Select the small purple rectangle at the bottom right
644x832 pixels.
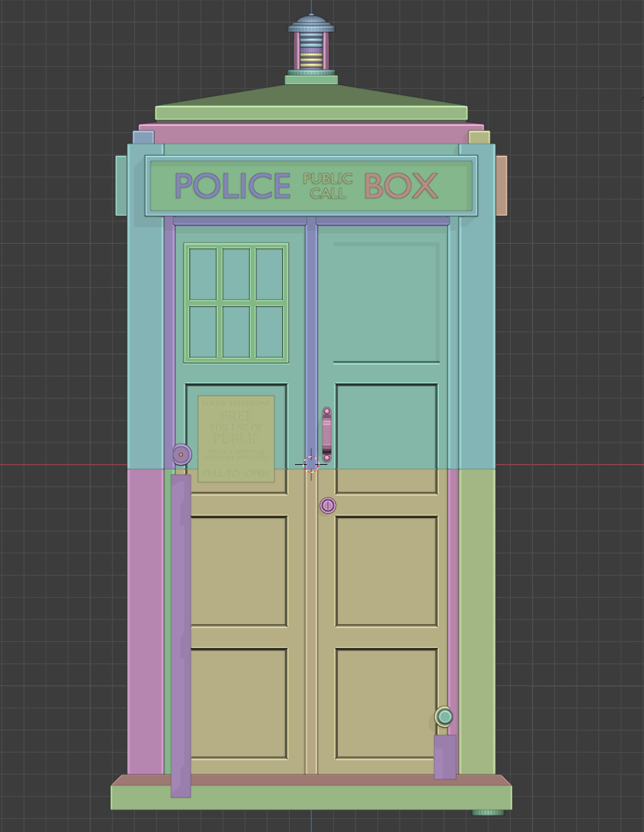coord(445,757)
